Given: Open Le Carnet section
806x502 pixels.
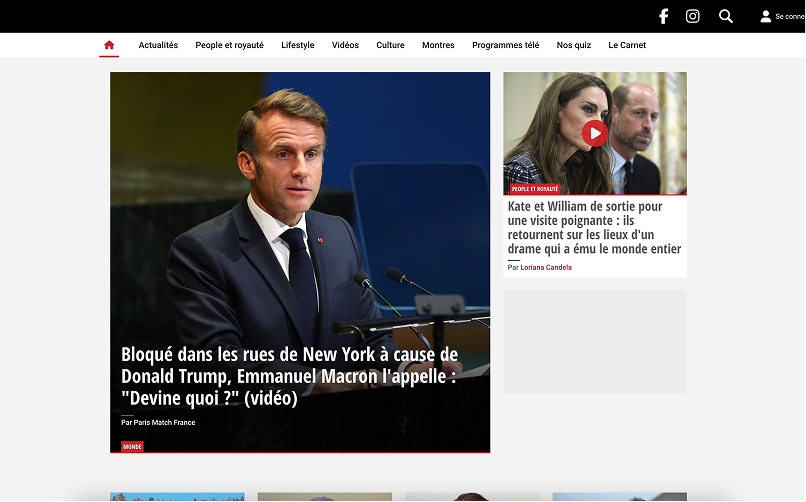Looking at the screenshot, I should (x=627, y=45).
